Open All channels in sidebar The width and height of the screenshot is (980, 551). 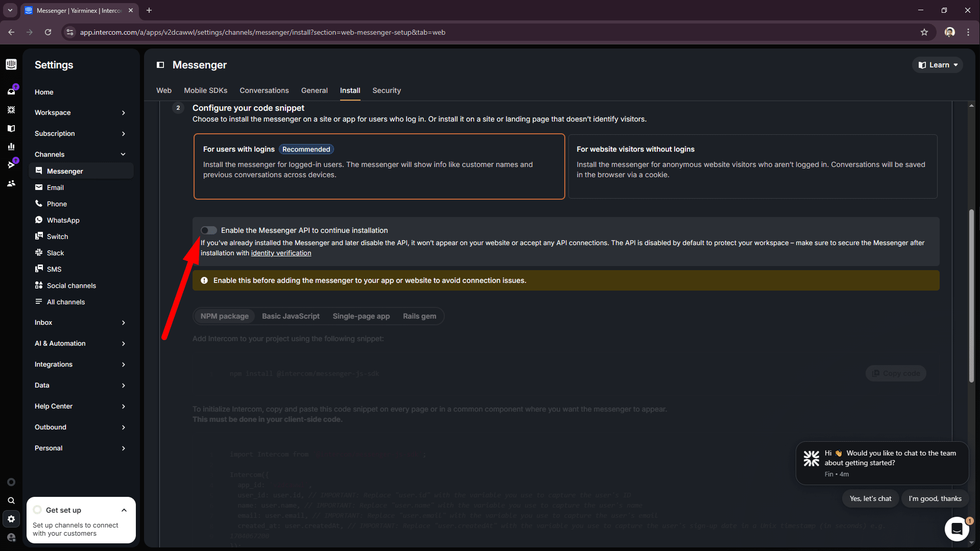coord(81,302)
